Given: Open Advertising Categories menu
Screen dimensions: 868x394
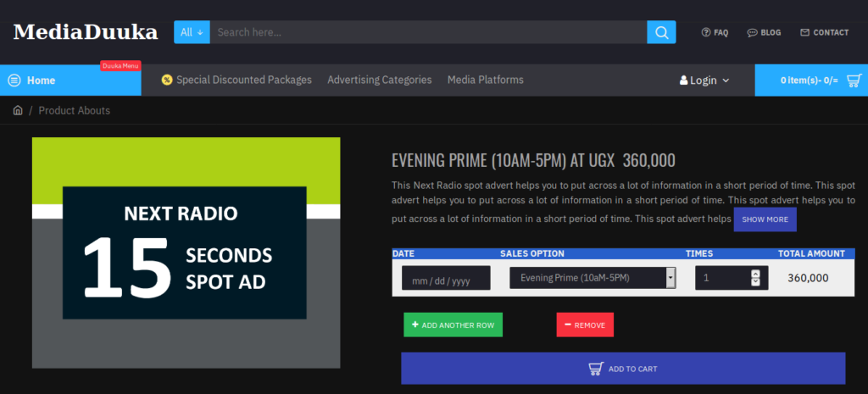Looking at the screenshot, I should coord(380,80).
